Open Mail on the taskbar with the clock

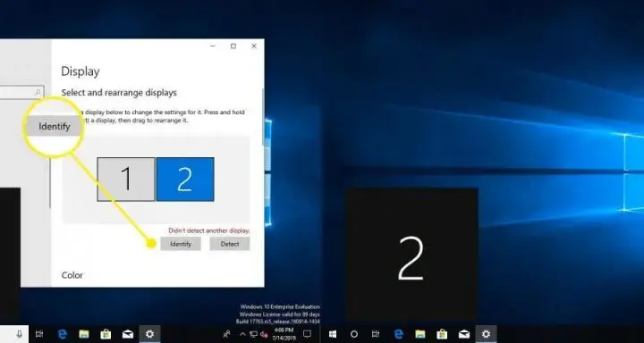click(128, 334)
